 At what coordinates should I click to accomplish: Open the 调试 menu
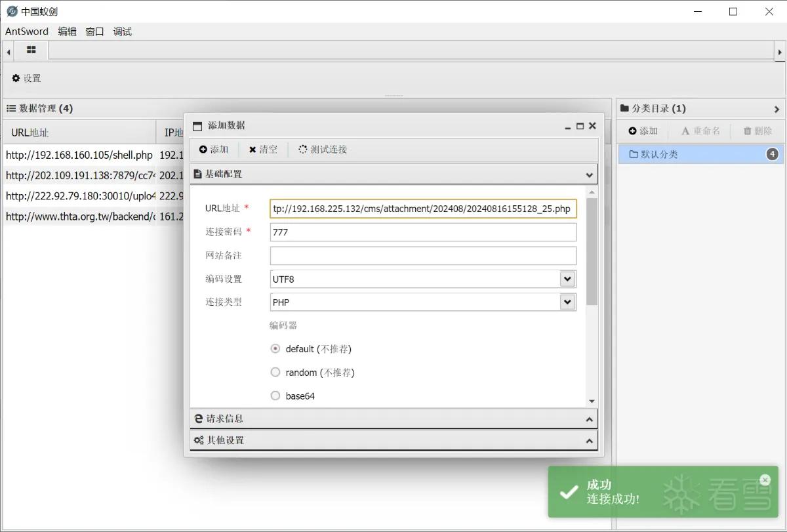[x=122, y=31]
